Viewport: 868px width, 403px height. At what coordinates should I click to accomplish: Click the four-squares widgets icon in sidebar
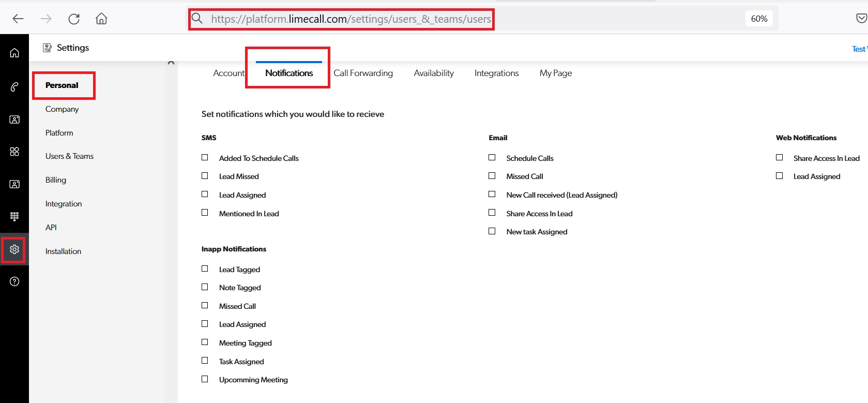pyautogui.click(x=14, y=151)
